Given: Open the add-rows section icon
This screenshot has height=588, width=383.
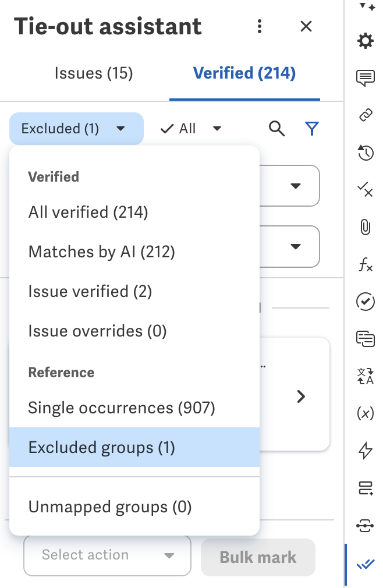Looking at the screenshot, I should point(366,488).
